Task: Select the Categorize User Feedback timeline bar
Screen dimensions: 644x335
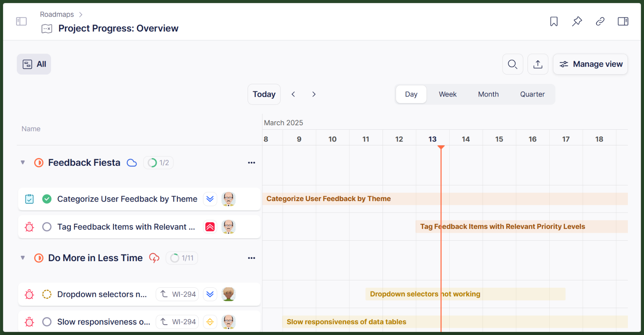Action: pyautogui.click(x=445, y=199)
